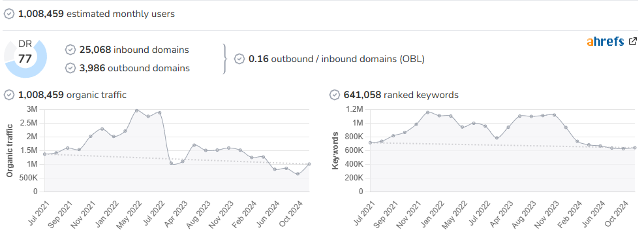
Task: Click the 3M label on organic traffic axis
Action: (x=31, y=109)
